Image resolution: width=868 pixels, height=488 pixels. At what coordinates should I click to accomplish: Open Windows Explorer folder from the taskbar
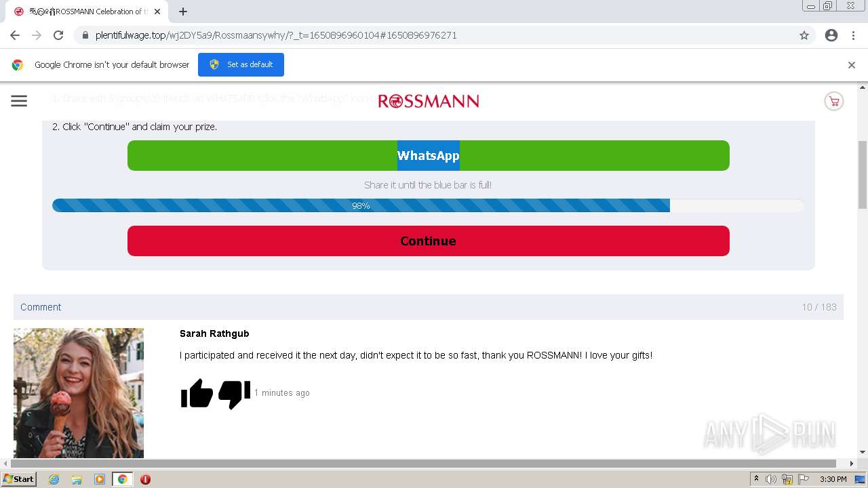point(77,479)
